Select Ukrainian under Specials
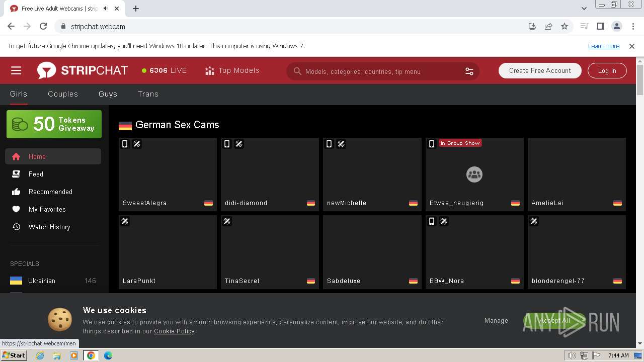 click(53, 281)
